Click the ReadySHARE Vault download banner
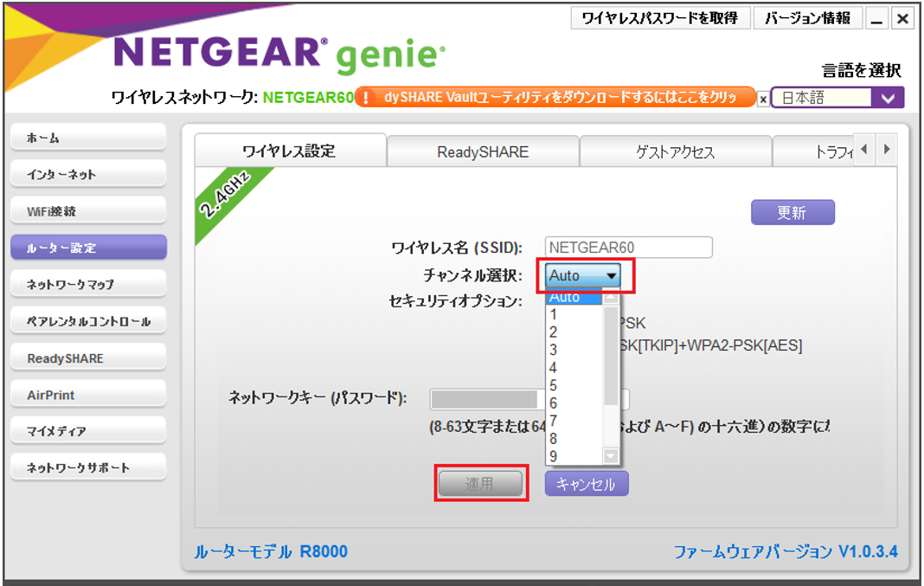924x586 pixels. pos(555,97)
